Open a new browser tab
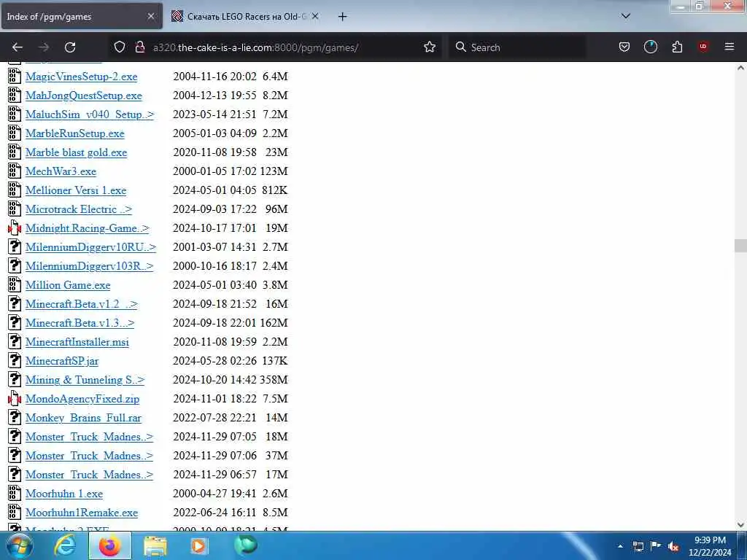Viewport: 747px width, 560px height. tap(342, 17)
